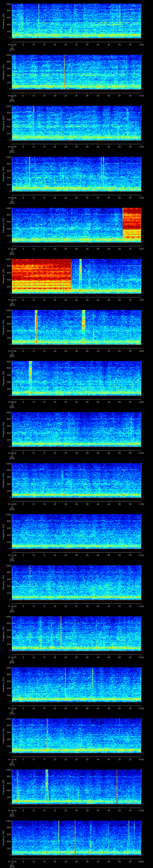
Task: Click the 10:01:00 start time label
Action: [12, 44]
